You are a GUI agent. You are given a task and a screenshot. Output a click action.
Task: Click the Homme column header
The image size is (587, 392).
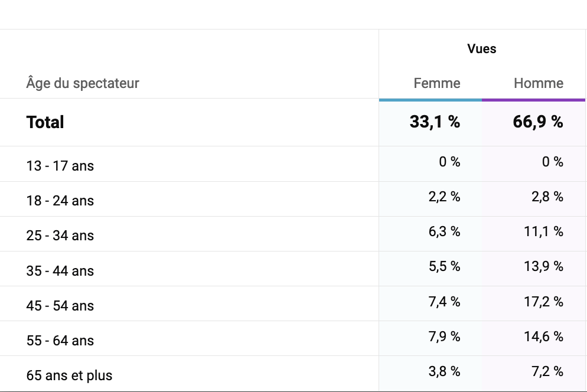coord(539,83)
